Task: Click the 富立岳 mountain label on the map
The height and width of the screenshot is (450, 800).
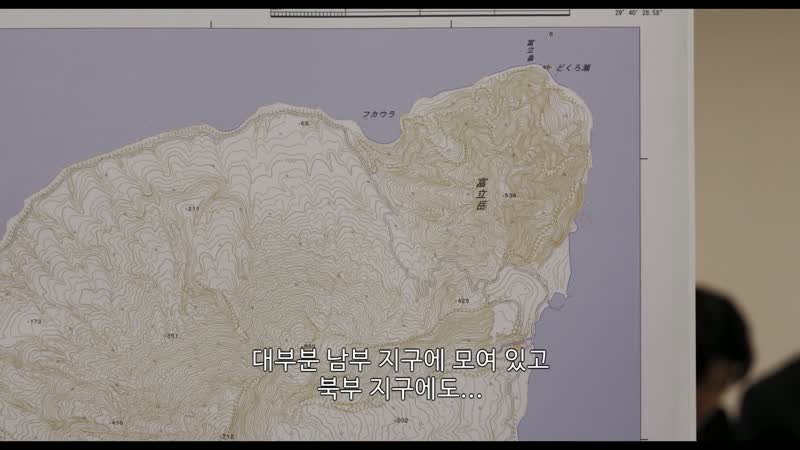Action: tap(481, 194)
